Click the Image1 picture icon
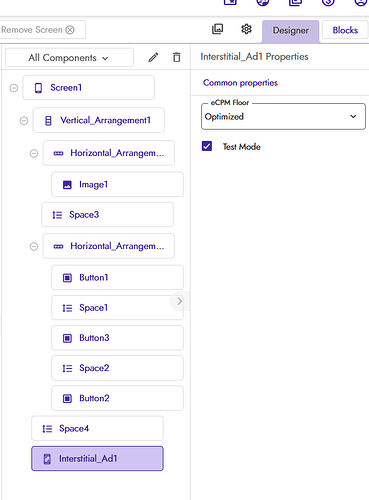This screenshot has width=369, height=500. point(67,185)
